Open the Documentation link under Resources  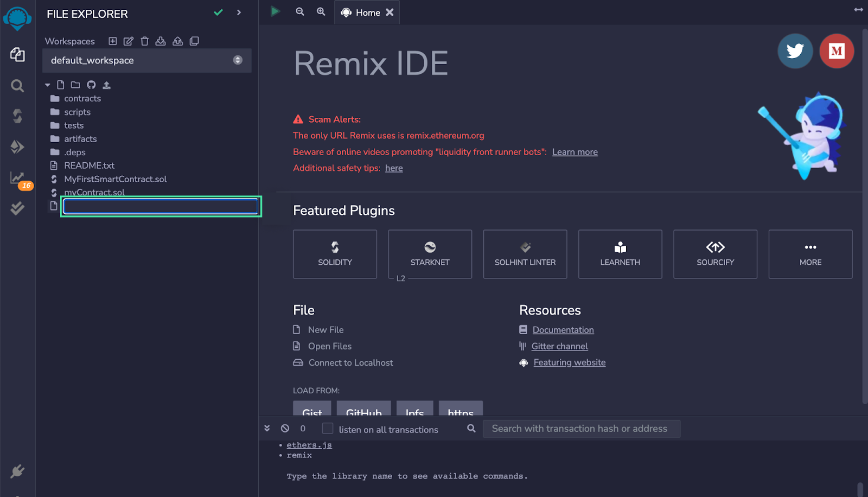(563, 329)
